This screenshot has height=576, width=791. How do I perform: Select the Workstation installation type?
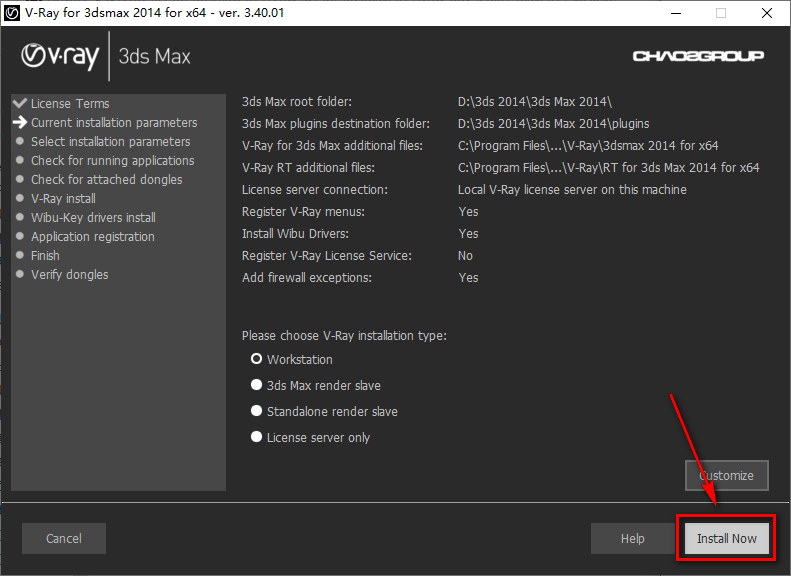257,359
